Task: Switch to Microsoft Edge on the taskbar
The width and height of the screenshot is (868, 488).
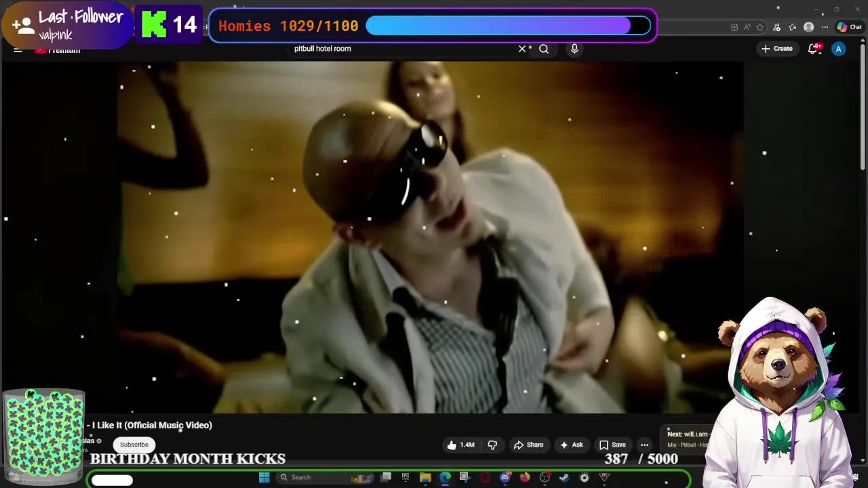Action: click(445, 477)
